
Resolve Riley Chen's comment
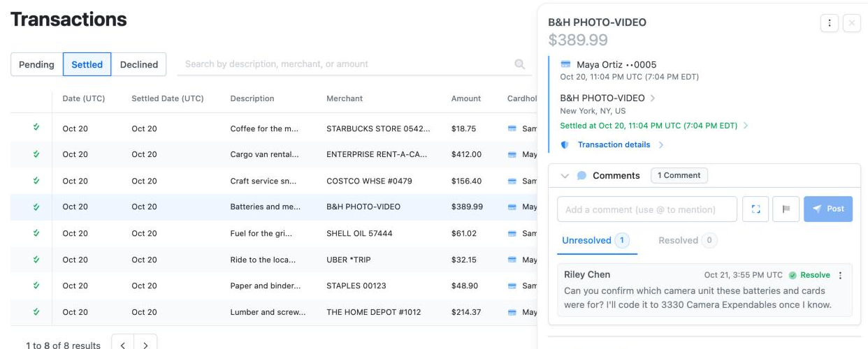coord(809,275)
